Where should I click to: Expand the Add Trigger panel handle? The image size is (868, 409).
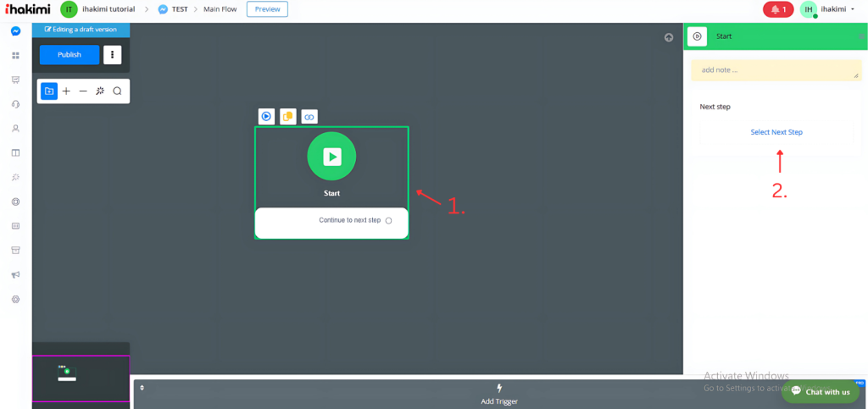[142, 388]
